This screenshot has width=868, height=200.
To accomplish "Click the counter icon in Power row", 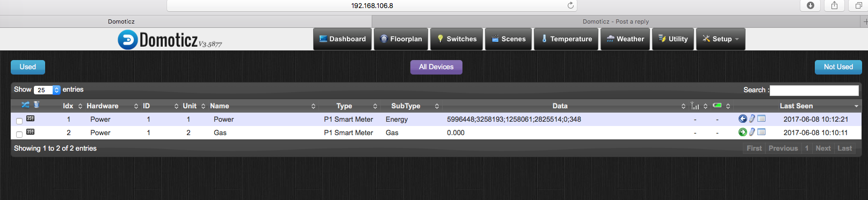I will tap(31, 118).
